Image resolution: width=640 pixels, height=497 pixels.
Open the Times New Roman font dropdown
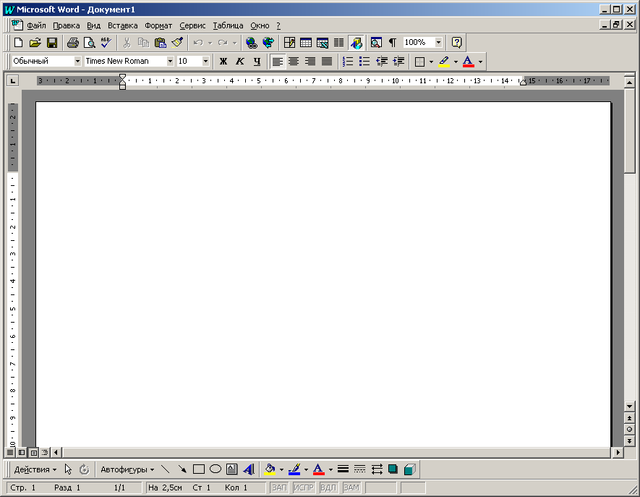(x=170, y=61)
